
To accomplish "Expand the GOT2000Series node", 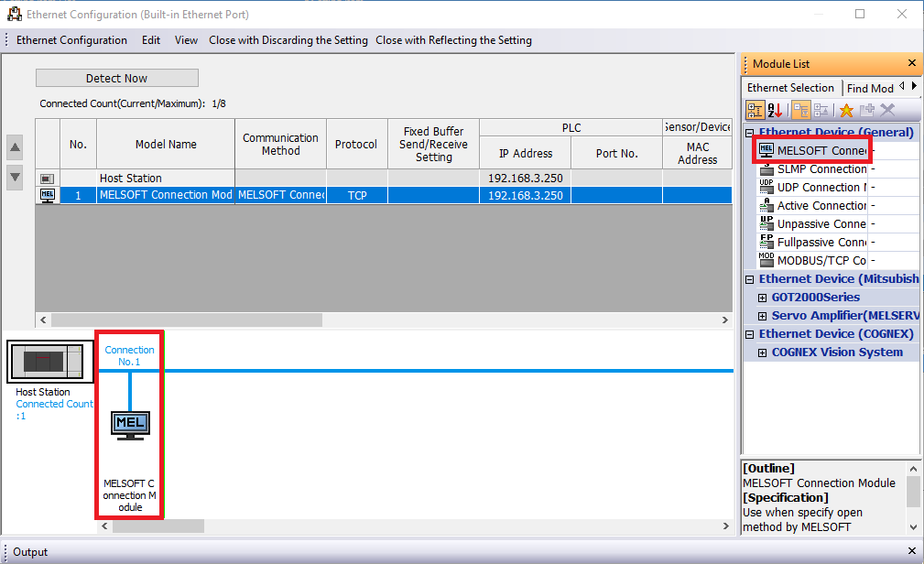I will click(x=762, y=298).
